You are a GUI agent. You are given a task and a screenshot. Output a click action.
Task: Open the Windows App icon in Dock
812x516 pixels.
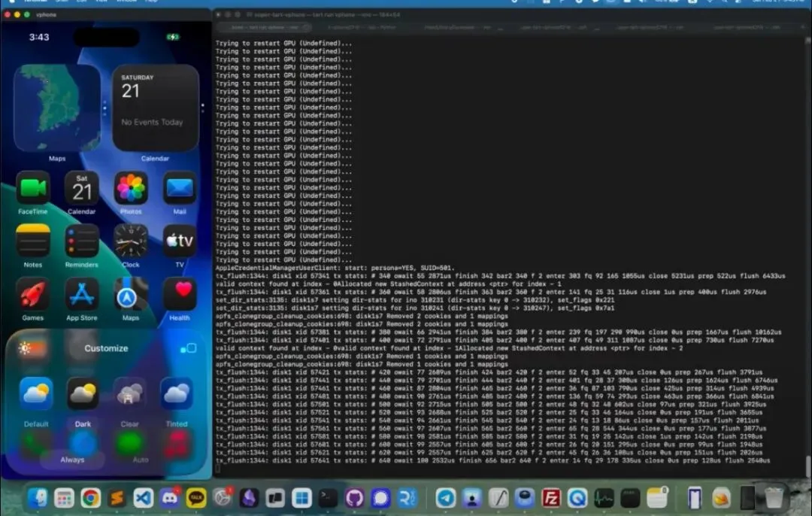(302, 498)
